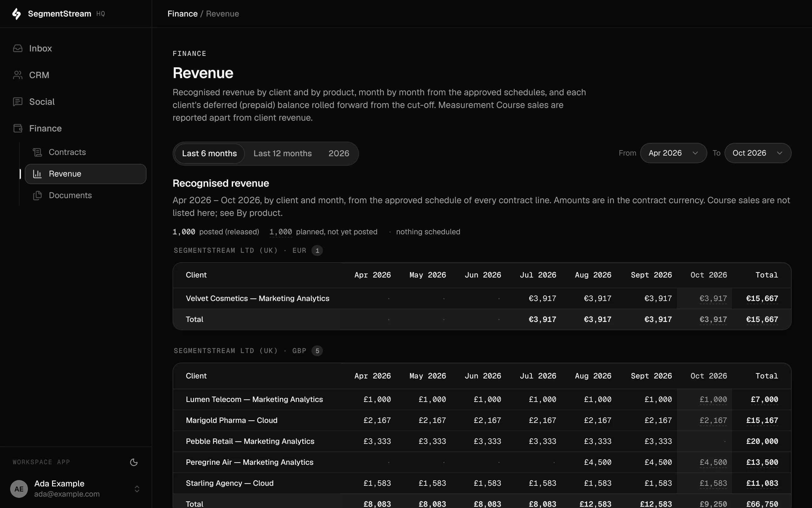This screenshot has height=508, width=812.
Task: Open the To month dropdown Oct 2026
Action: tap(758, 153)
